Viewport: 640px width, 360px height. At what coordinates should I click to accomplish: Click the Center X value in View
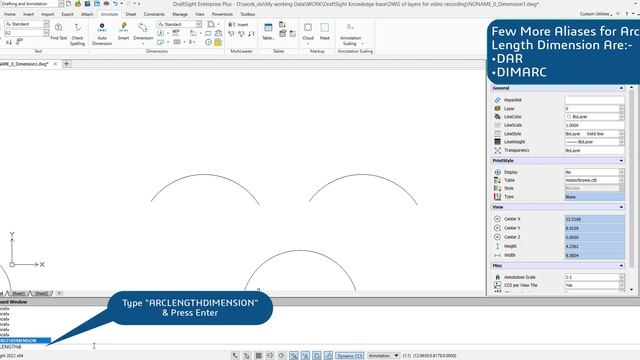coord(594,219)
